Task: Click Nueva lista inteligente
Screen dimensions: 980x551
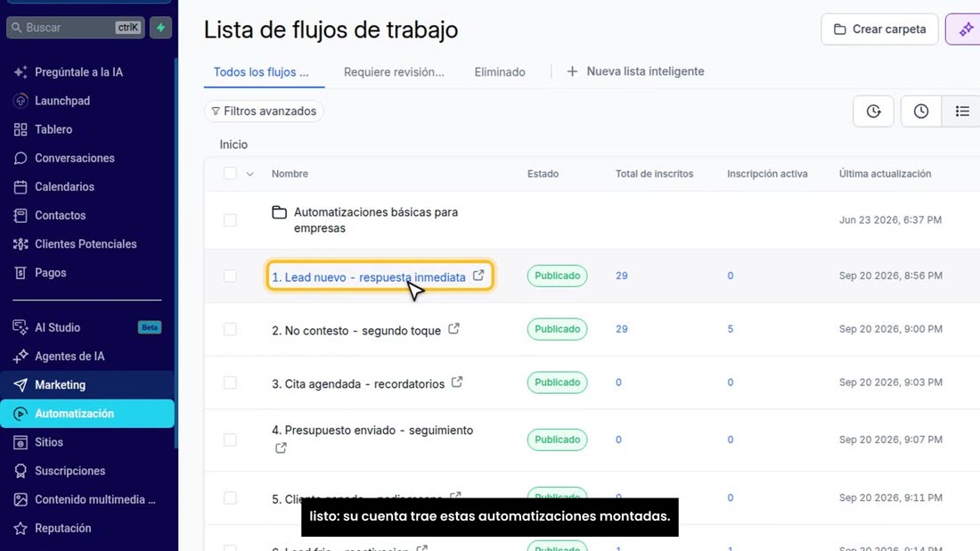Action: [x=635, y=71]
